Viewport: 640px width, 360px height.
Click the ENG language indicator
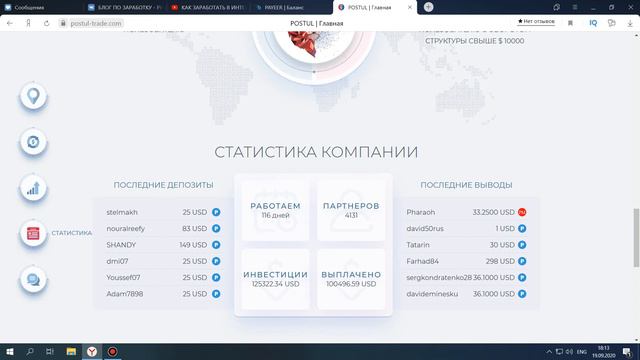(581, 351)
